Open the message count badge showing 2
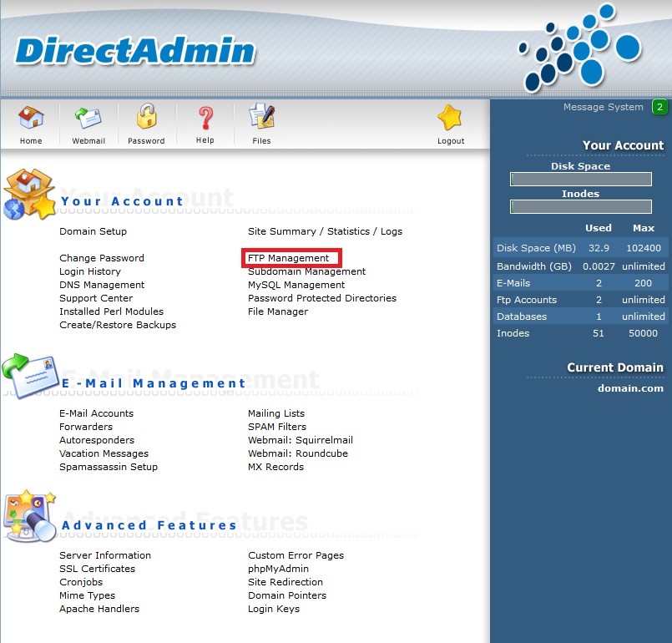 point(659,107)
